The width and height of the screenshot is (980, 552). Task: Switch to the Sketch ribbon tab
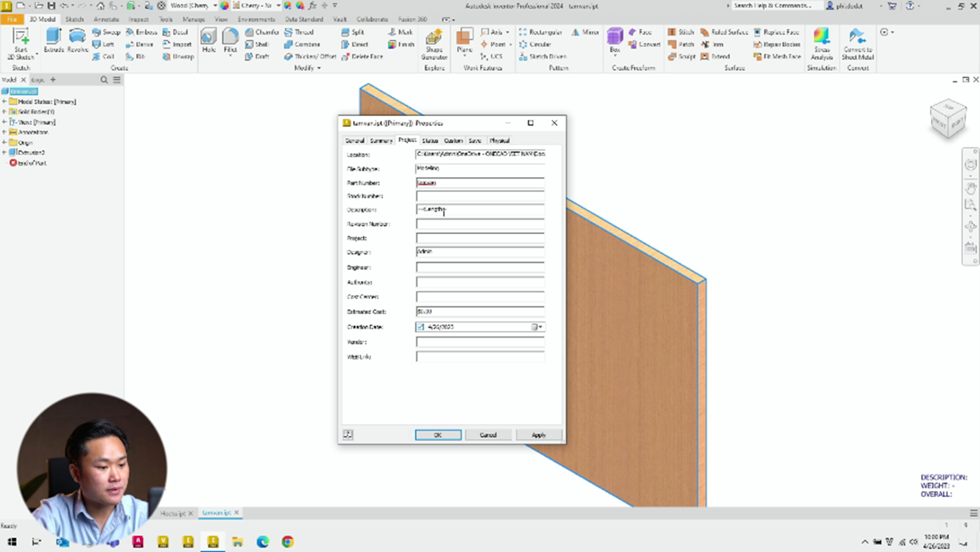tap(74, 19)
